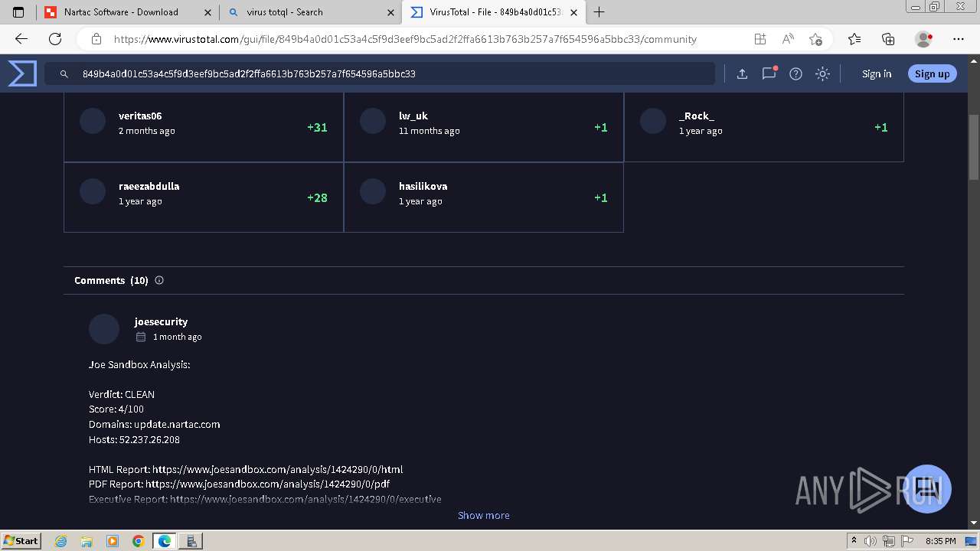Open the favorites list icon

[x=854, y=39]
